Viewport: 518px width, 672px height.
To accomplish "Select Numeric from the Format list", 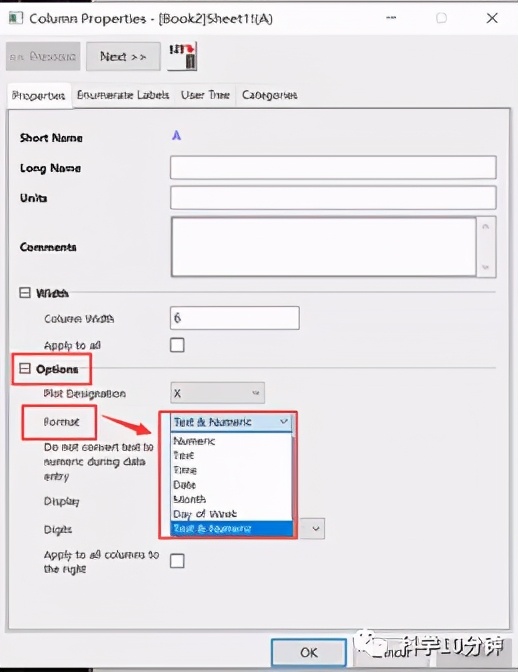I will click(x=231, y=441).
